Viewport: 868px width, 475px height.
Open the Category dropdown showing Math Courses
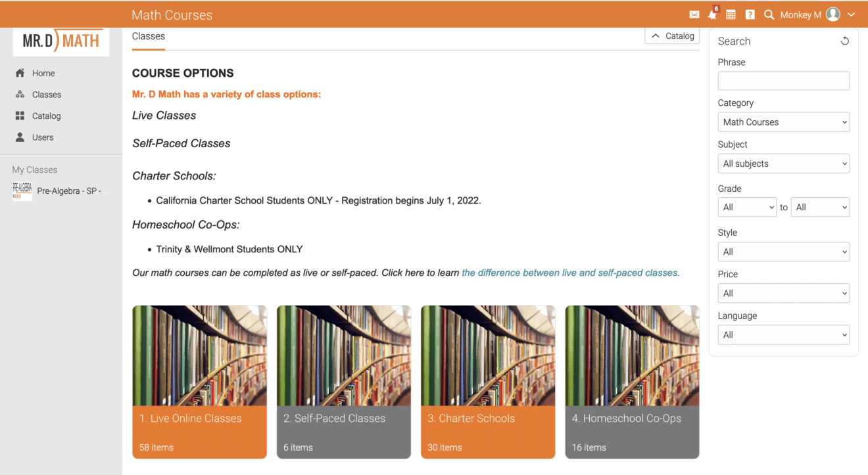[783, 122]
